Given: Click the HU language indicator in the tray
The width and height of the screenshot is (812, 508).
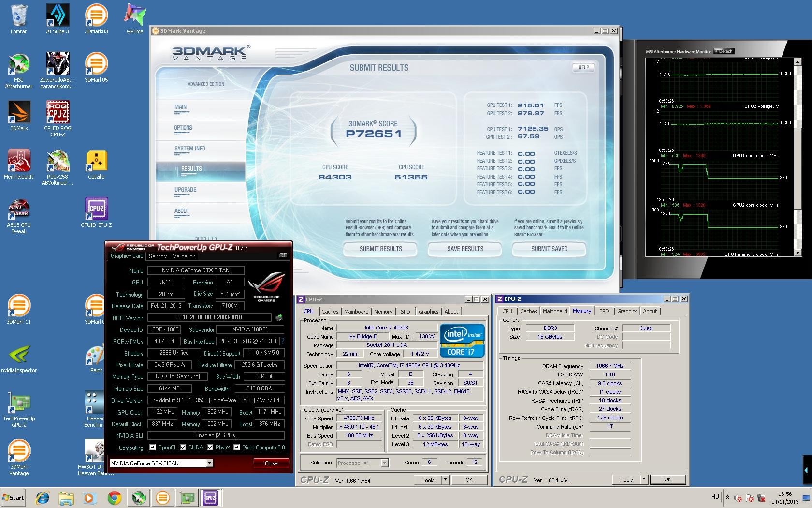Looking at the screenshot, I should click(x=715, y=497).
